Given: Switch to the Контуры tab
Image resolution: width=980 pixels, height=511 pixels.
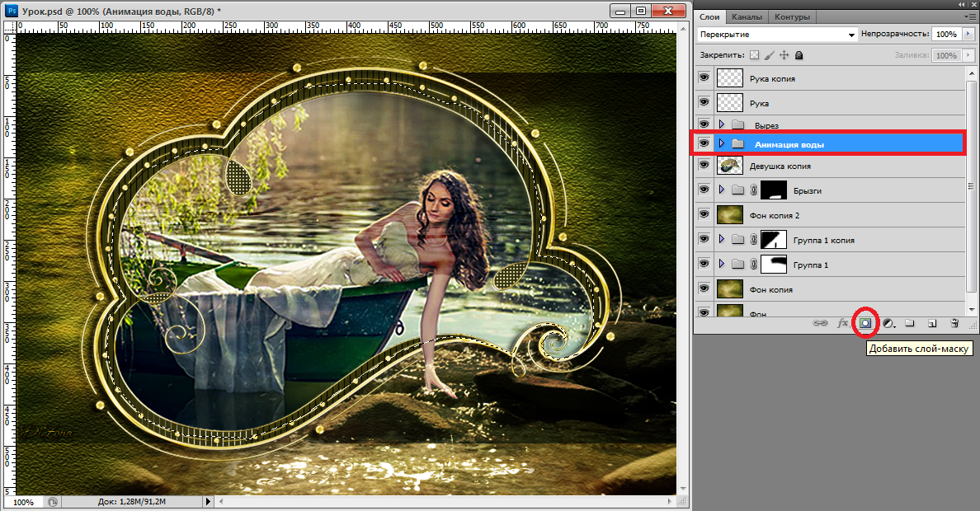Looking at the screenshot, I should pos(793,16).
